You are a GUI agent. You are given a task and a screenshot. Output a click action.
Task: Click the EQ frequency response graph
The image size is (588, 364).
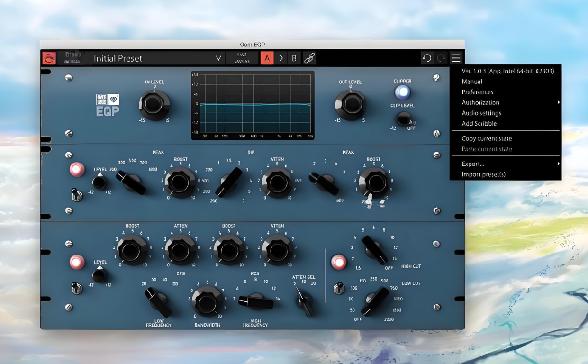click(253, 105)
